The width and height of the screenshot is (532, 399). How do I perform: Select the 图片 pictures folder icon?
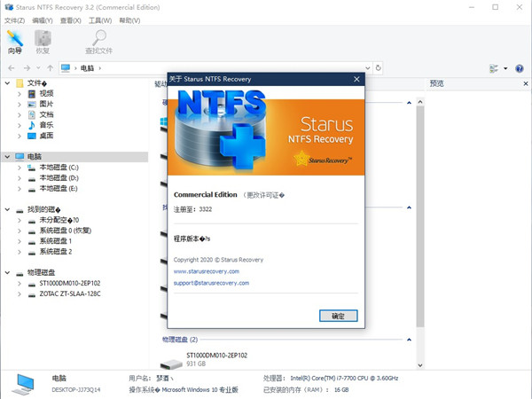tap(32, 104)
